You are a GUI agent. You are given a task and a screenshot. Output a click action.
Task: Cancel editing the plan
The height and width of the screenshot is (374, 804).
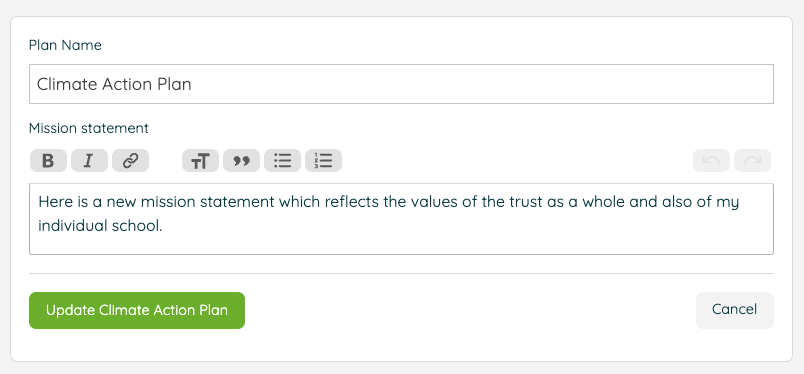pyautogui.click(x=734, y=310)
